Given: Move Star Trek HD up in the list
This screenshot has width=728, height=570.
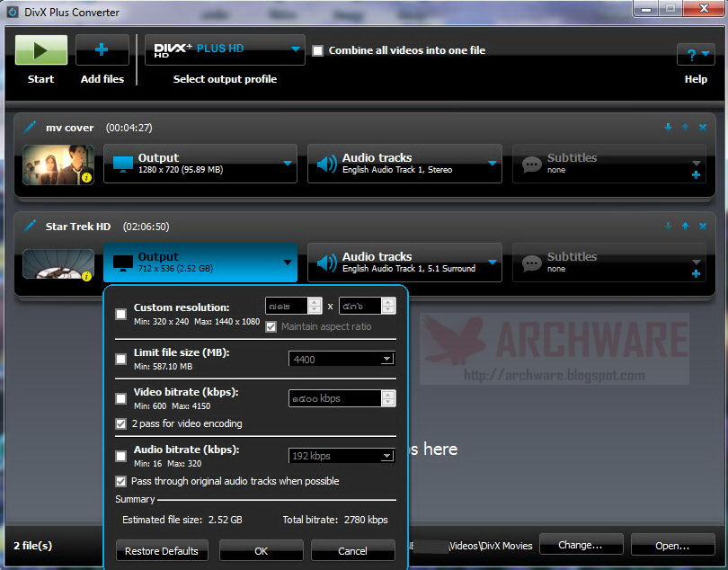Looking at the screenshot, I should click(x=685, y=226).
